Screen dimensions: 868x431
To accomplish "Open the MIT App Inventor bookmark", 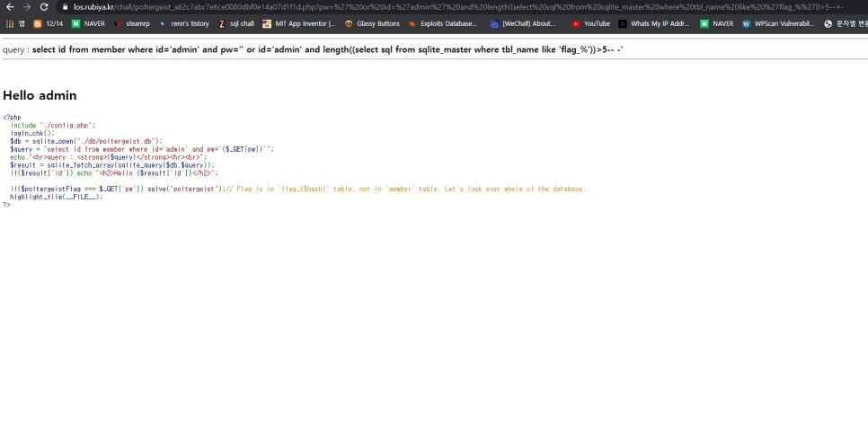I will 299,23.
